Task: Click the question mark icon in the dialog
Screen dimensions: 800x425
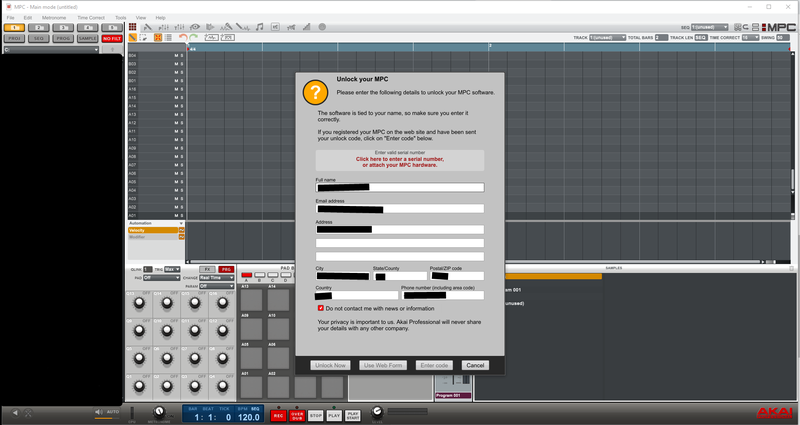Action: 315,92
